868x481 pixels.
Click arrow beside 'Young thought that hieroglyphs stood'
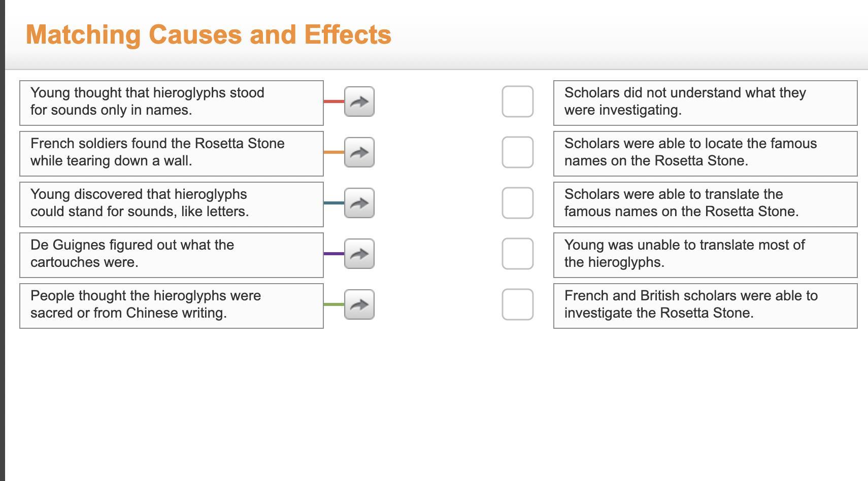click(x=359, y=101)
